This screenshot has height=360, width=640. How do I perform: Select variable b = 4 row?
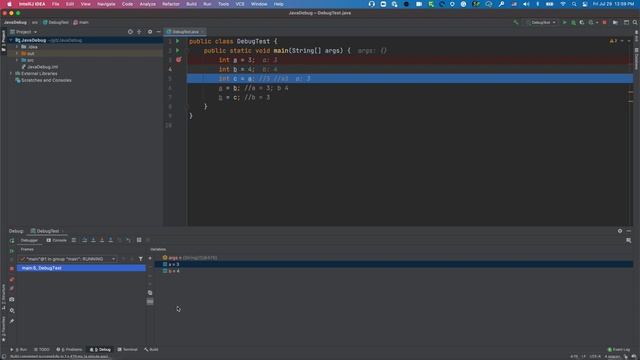(394, 271)
